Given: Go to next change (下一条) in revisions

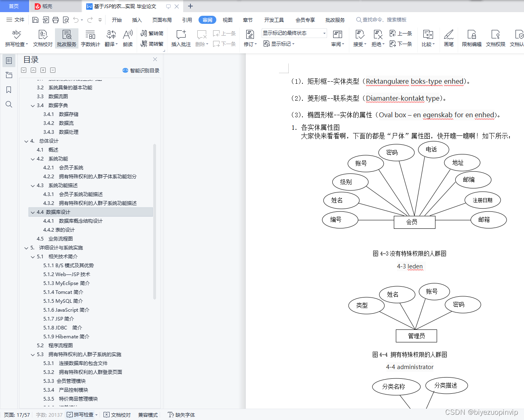Looking at the screenshot, I should coord(401,44).
